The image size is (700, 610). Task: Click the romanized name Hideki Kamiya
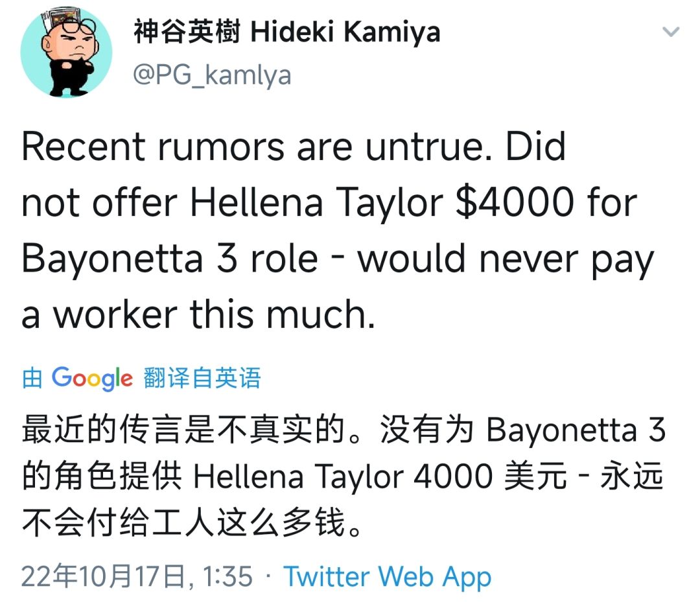coord(345,32)
